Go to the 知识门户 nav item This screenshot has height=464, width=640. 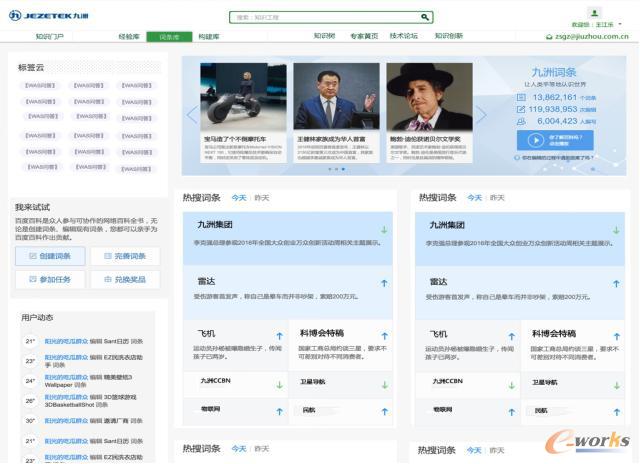click(x=49, y=36)
